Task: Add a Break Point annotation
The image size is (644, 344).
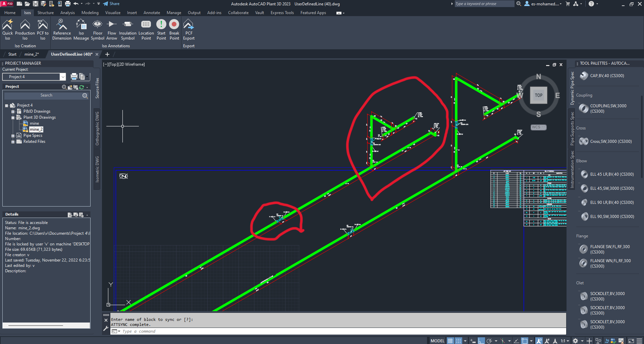Action: pos(174,29)
